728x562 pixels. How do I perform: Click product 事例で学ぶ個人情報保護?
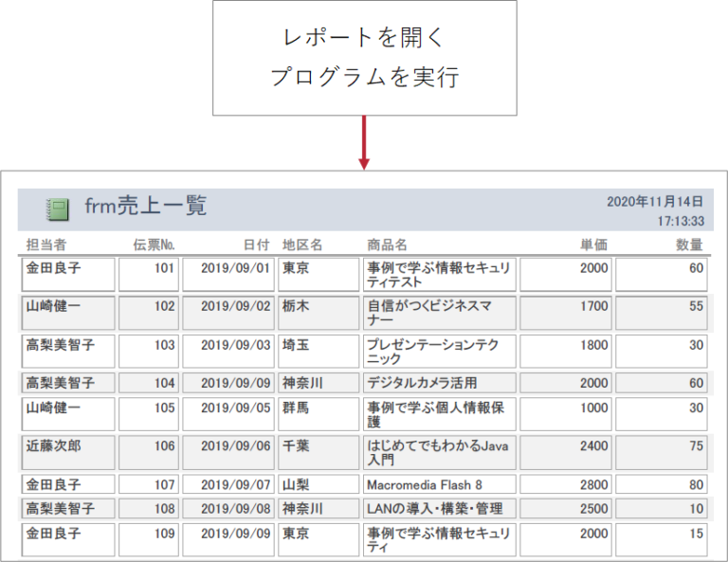point(439,414)
